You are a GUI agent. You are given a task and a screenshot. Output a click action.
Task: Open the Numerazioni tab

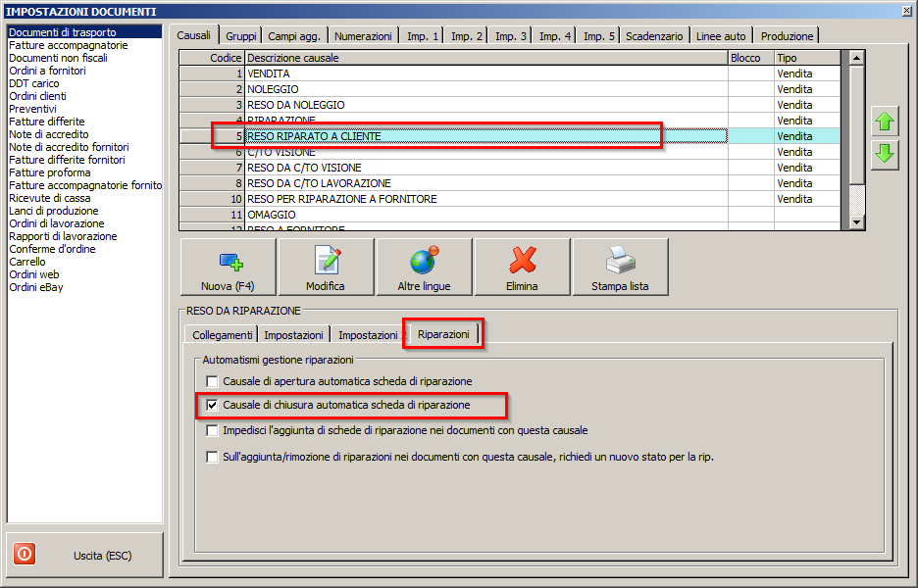click(363, 36)
